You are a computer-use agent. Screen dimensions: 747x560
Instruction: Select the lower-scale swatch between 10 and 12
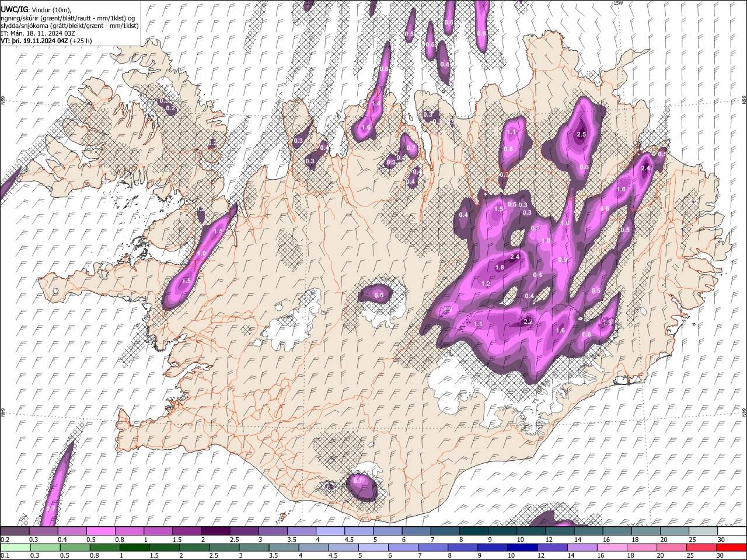coord(522,547)
